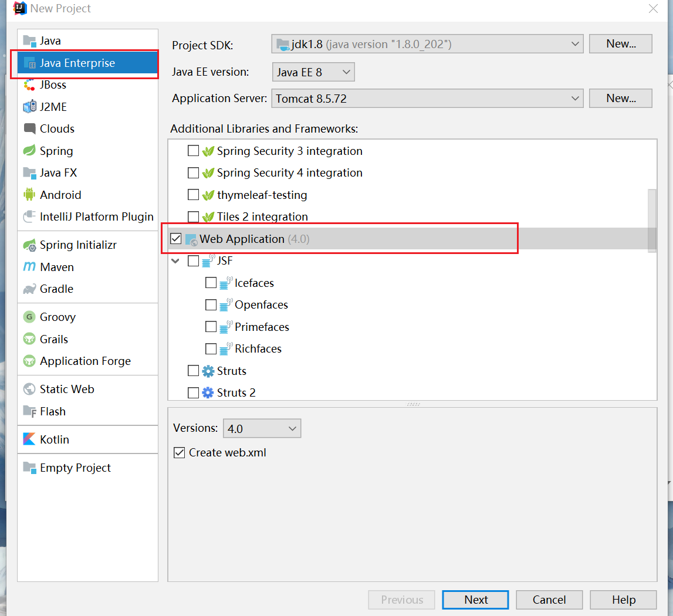
Task: Check the Primefaces checkbox
Action: click(211, 327)
